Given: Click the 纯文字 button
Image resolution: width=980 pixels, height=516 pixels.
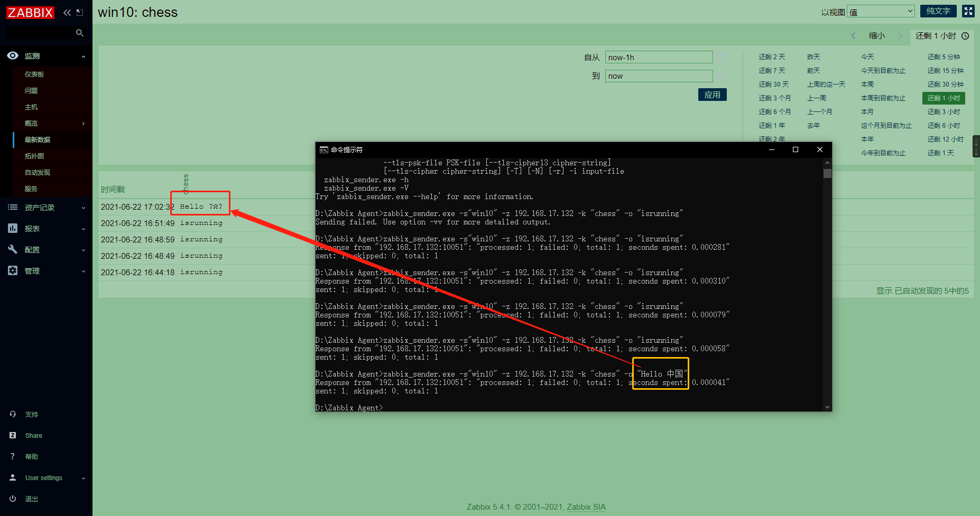Looking at the screenshot, I should [938, 11].
